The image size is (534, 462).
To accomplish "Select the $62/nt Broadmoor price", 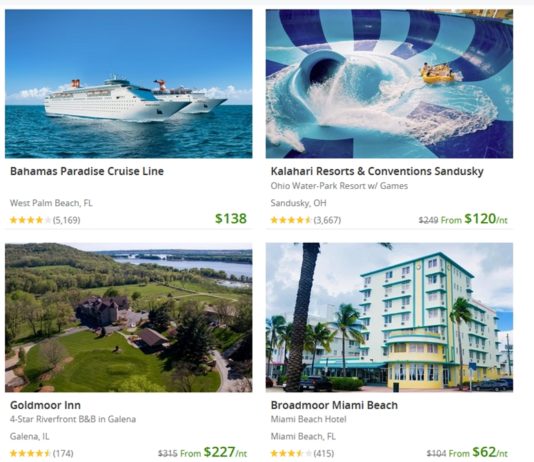I will point(489,452).
